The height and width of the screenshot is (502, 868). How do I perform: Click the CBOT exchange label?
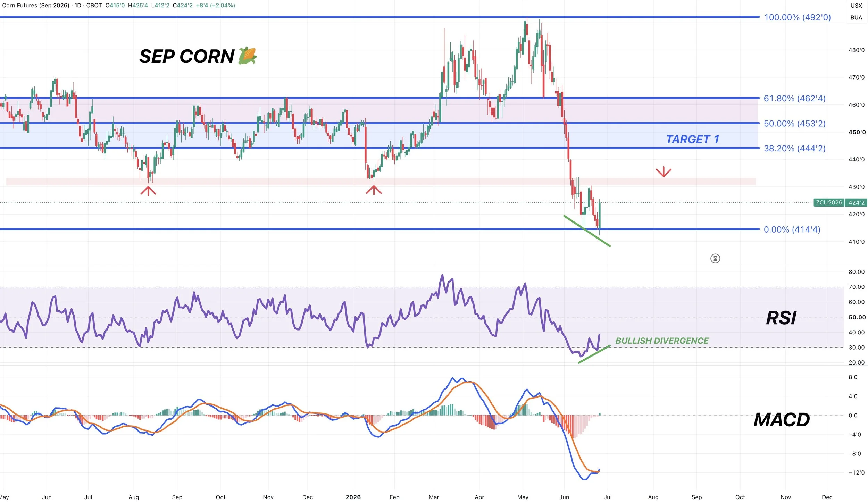tap(94, 6)
